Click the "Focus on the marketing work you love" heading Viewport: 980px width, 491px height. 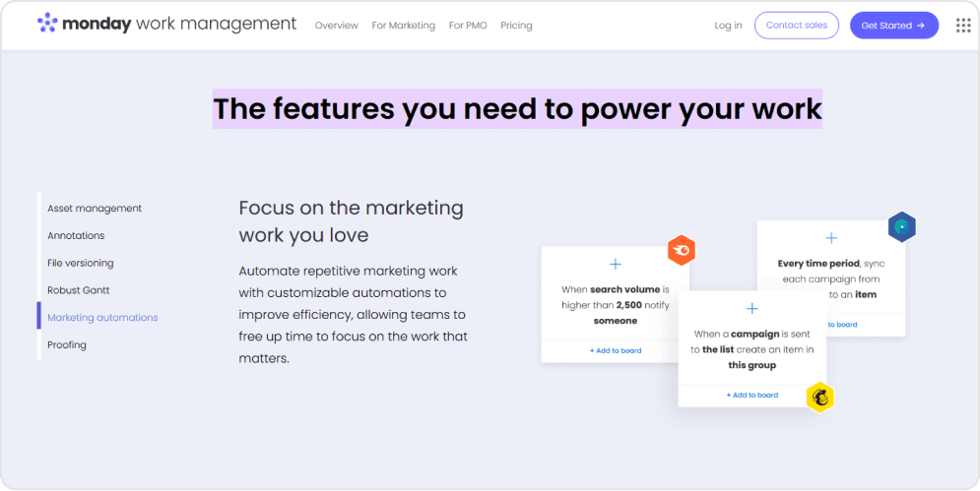pos(351,221)
